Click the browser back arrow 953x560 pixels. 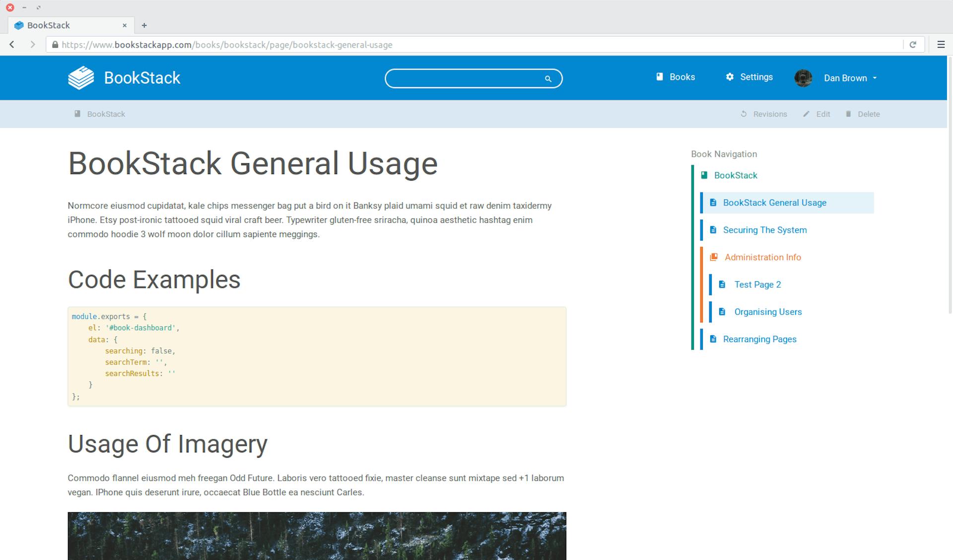pos(11,44)
